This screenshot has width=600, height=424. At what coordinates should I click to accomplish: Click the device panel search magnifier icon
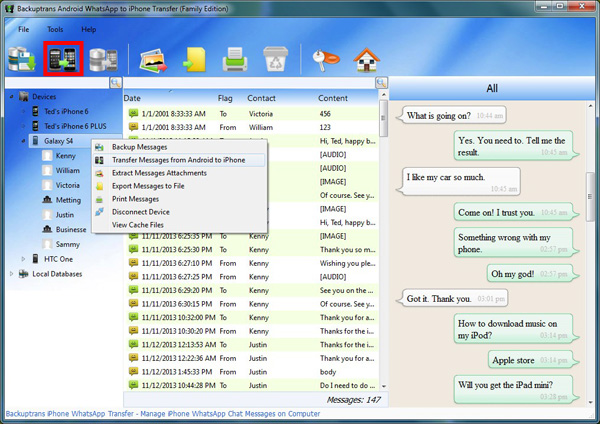point(116,83)
